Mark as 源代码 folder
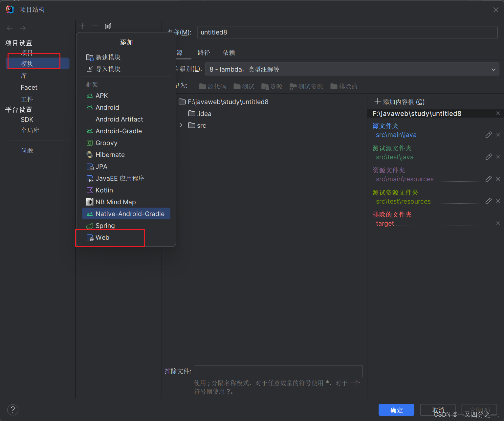504x421 pixels. click(213, 86)
